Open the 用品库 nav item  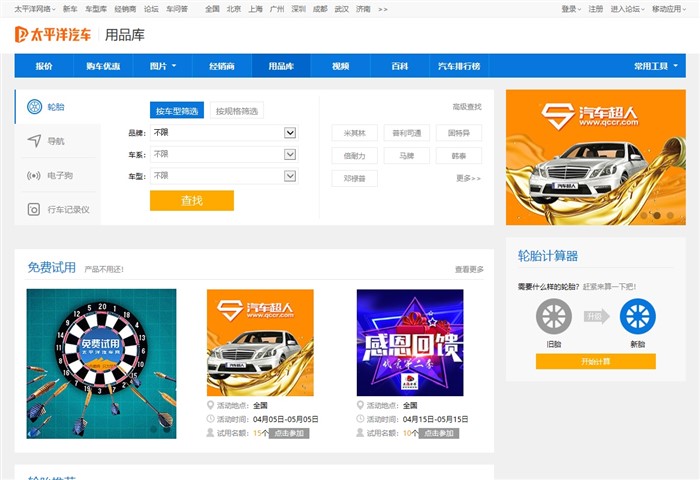[x=281, y=66]
